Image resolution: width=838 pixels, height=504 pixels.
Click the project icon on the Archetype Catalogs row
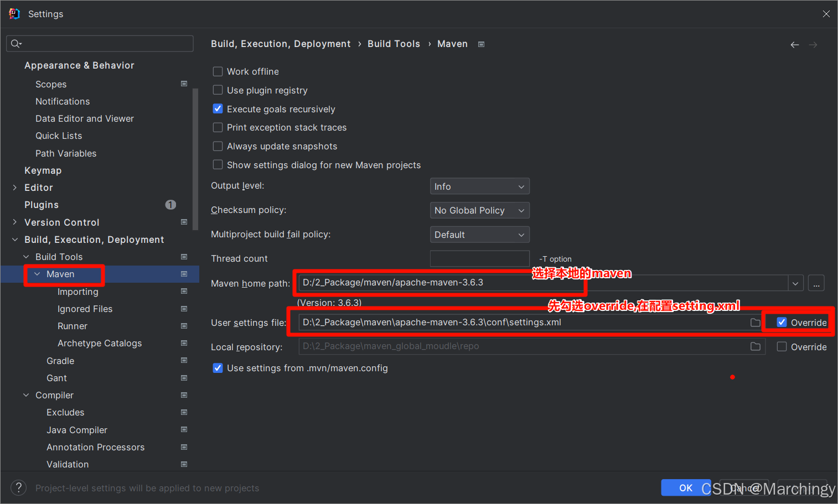pyautogui.click(x=184, y=343)
